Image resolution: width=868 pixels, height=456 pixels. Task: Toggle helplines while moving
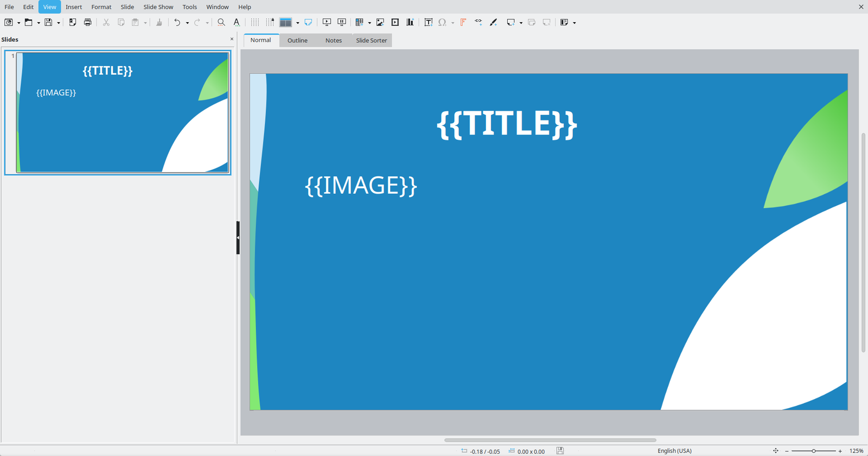pyautogui.click(x=270, y=22)
